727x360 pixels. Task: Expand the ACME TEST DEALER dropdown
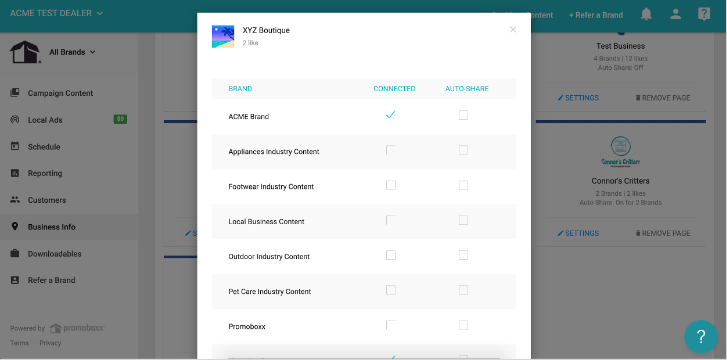[x=57, y=13]
